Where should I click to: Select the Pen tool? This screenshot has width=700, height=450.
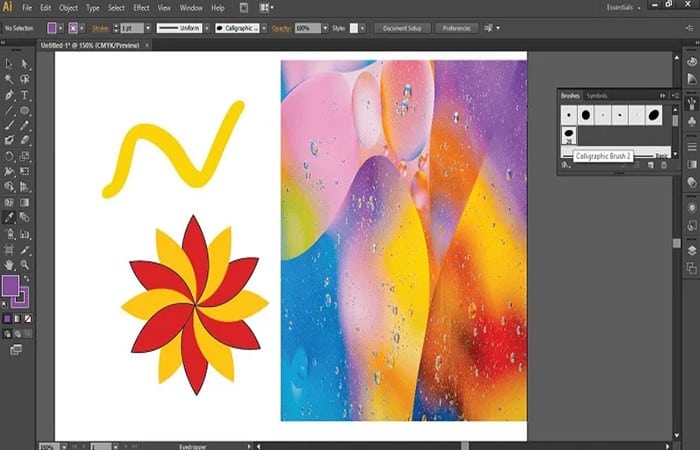point(9,94)
